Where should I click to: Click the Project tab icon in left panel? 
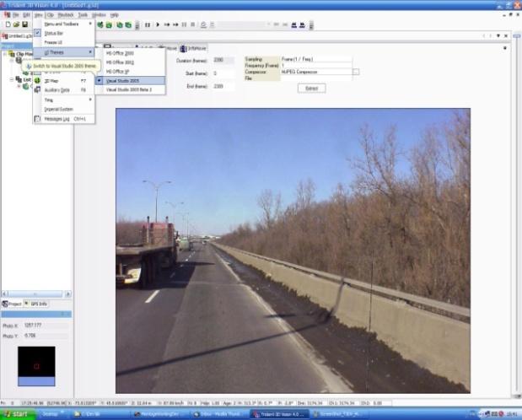[x=5, y=304]
